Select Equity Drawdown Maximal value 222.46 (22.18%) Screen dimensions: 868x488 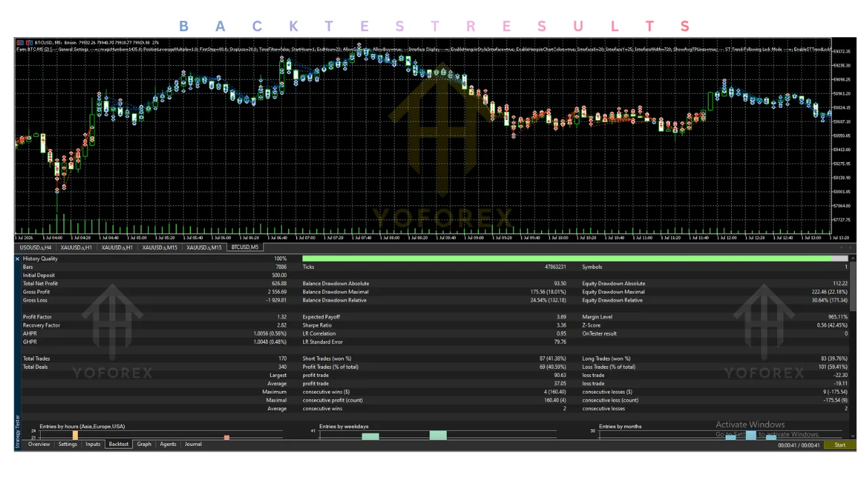[829, 292]
